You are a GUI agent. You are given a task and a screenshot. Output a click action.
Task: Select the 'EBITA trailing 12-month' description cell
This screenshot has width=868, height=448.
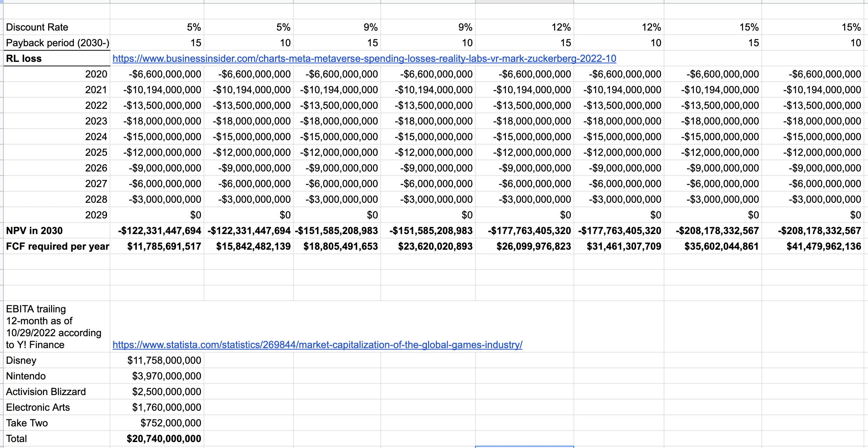(x=57, y=327)
